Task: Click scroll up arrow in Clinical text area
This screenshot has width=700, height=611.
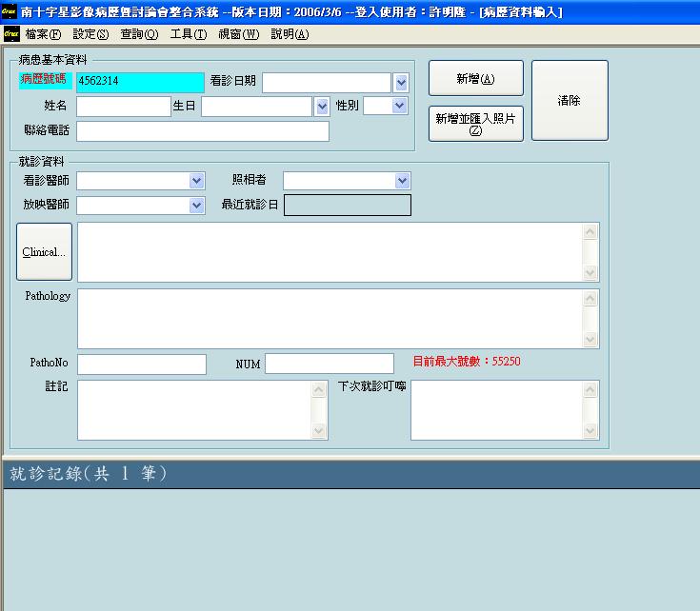Action: click(x=590, y=232)
